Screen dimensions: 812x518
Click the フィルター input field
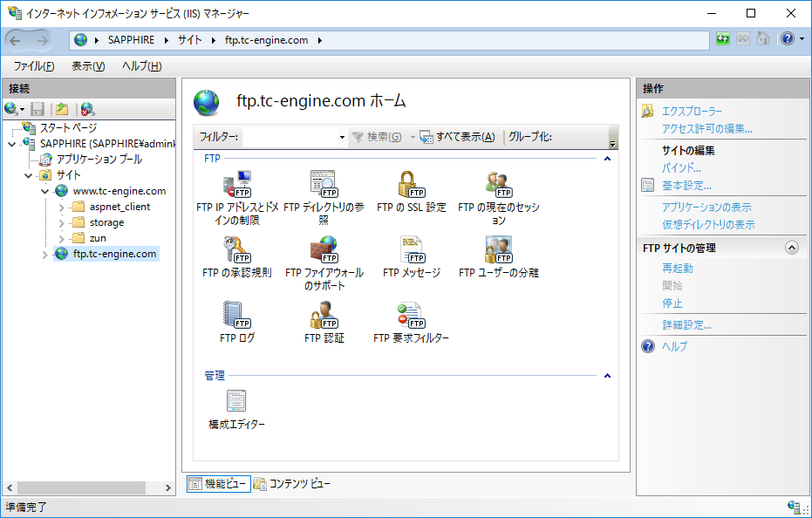(290, 137)
